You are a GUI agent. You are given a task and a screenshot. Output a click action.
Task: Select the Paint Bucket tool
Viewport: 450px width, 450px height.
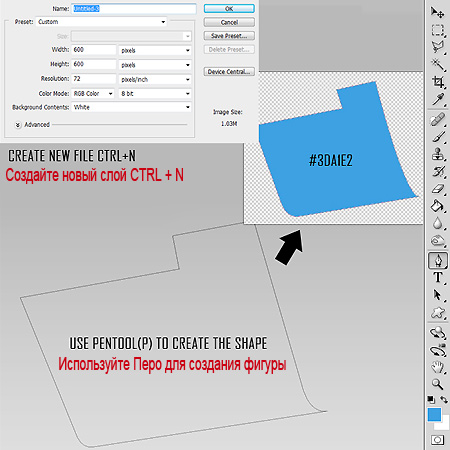pos(438,206)
